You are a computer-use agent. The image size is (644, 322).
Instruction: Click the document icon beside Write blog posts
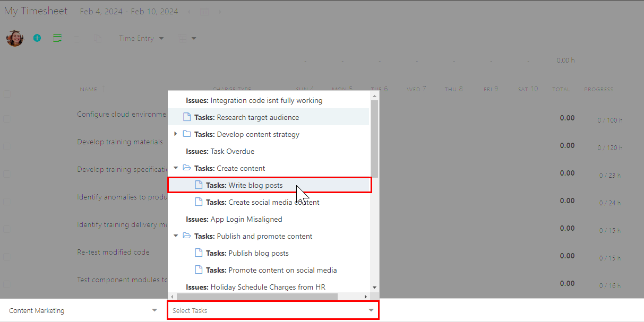[x=198, y=184]
